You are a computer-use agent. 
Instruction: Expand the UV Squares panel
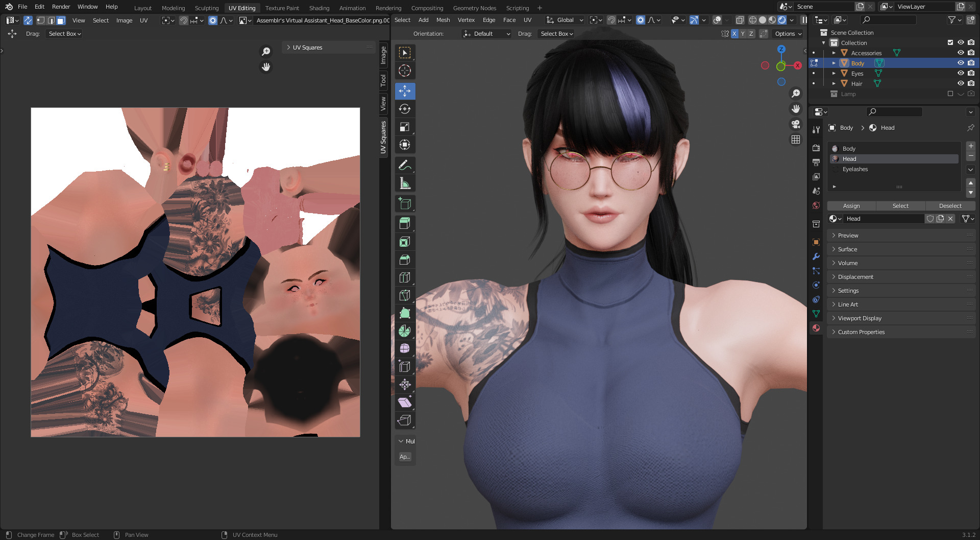click(329, 48)
